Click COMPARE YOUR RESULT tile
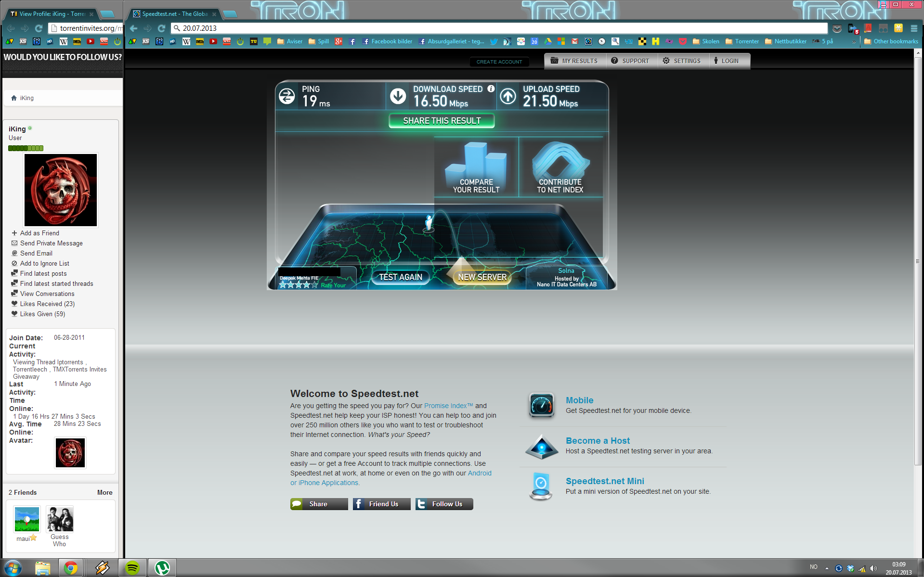This screenshot has width=924, height=577. point(476,167)
